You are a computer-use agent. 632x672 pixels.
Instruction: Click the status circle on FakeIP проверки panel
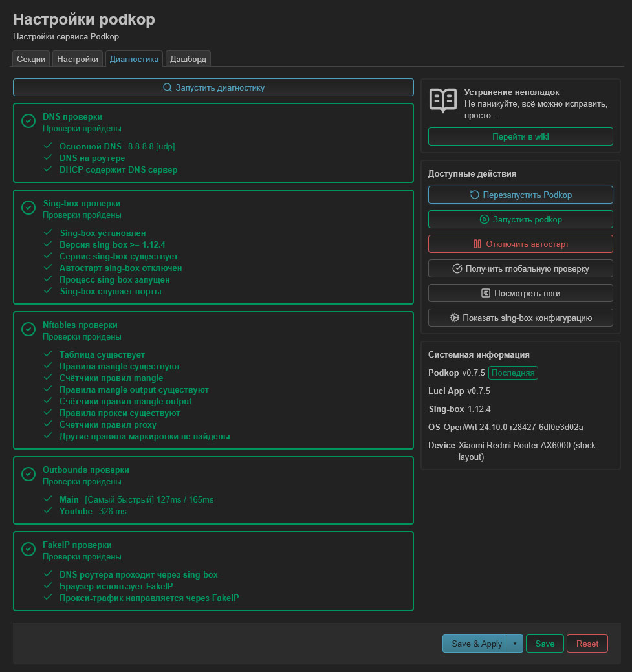[x=28, y=549]
